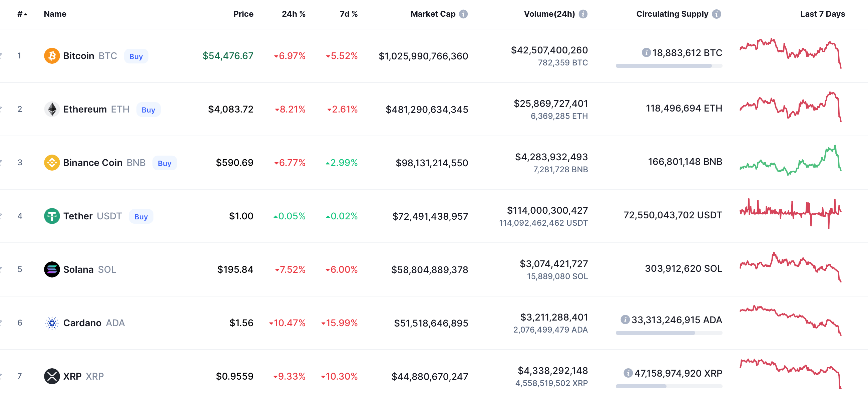Click Circulating Supply header info icon
The image size is (868, 404).
point(716,14)
